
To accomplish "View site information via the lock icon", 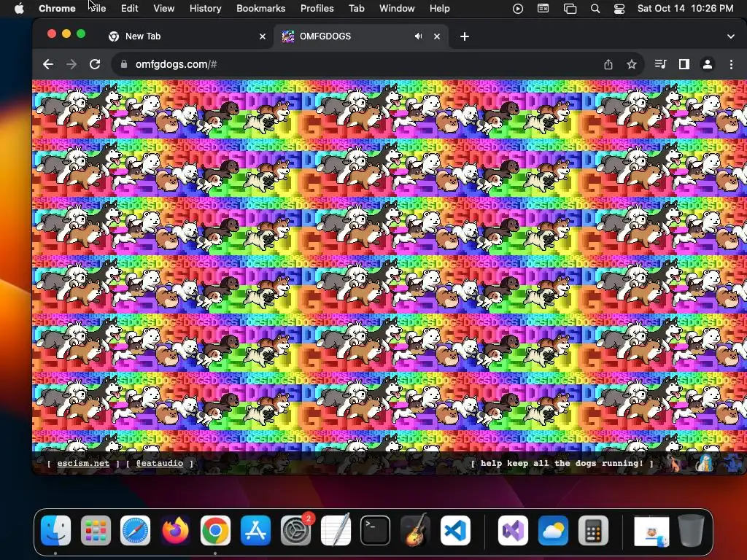I will click(124, 64).
